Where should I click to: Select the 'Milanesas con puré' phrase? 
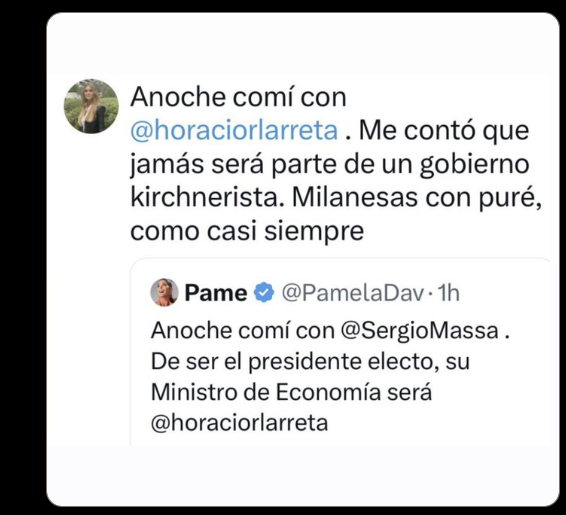(417, 198)
